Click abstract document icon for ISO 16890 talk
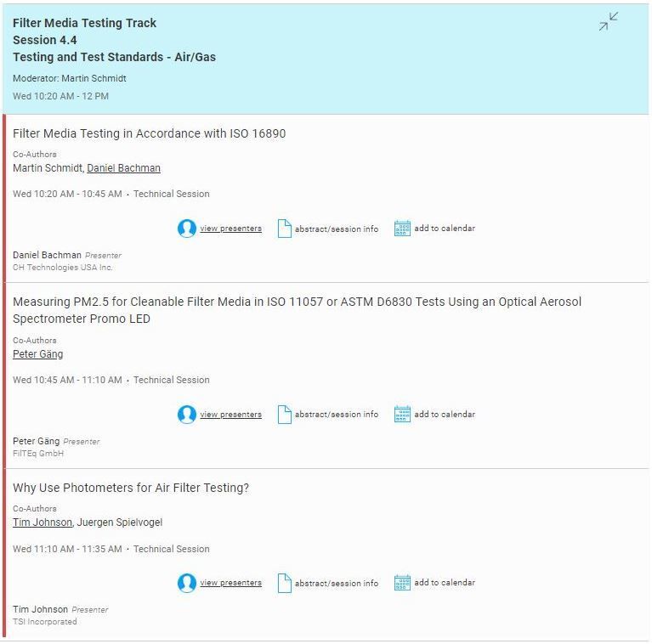Screen dimensions: 652x644 tap(285, 229)
